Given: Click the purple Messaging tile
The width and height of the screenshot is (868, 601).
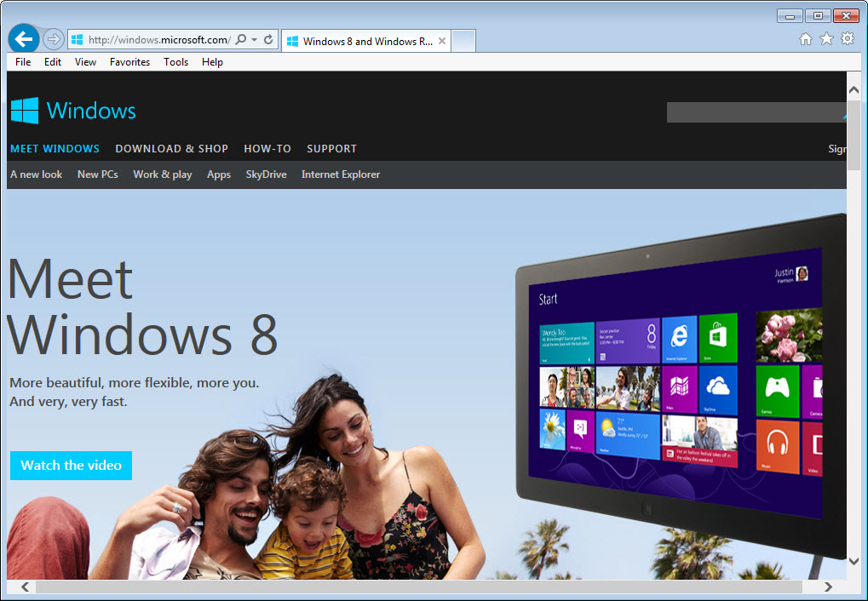Looking at the screenshot, I should pos(580,430).
